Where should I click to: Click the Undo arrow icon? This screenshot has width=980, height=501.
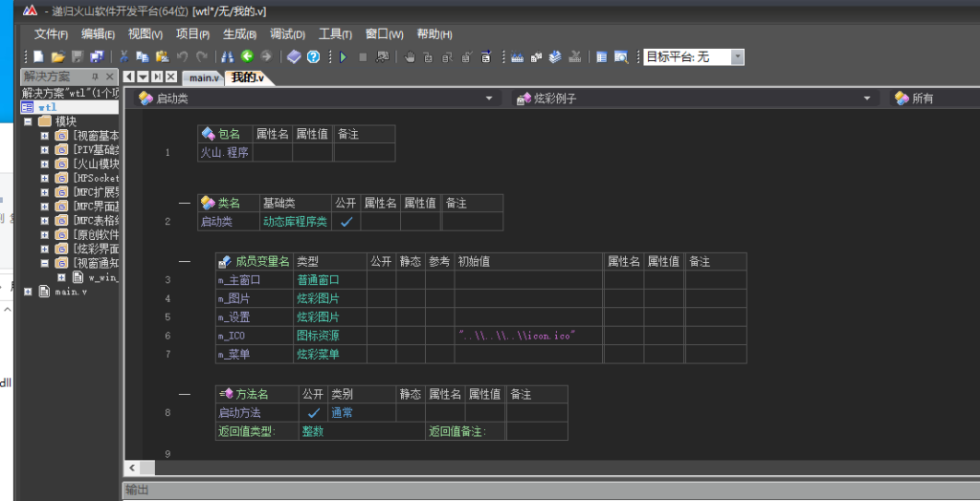[x=183, y=56]
